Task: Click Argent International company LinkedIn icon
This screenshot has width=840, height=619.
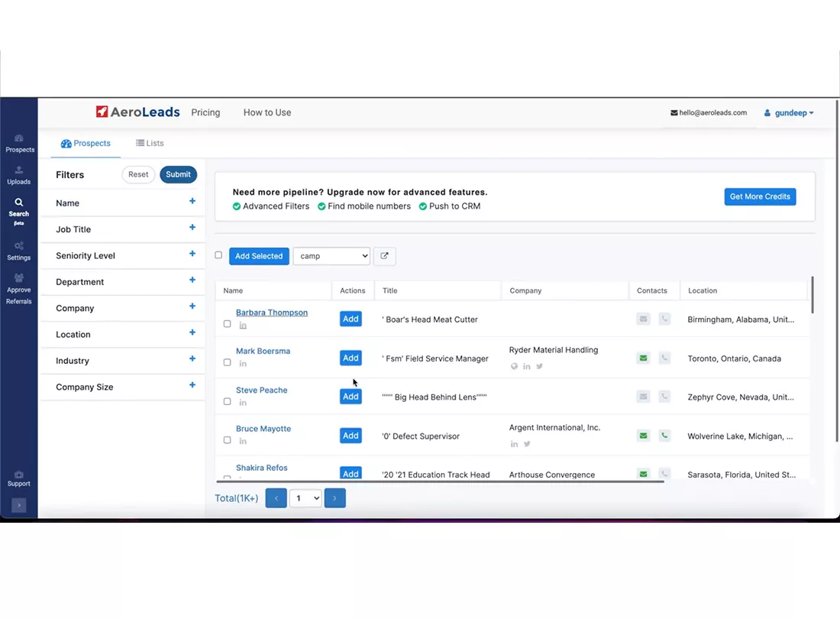Action: 514,444
